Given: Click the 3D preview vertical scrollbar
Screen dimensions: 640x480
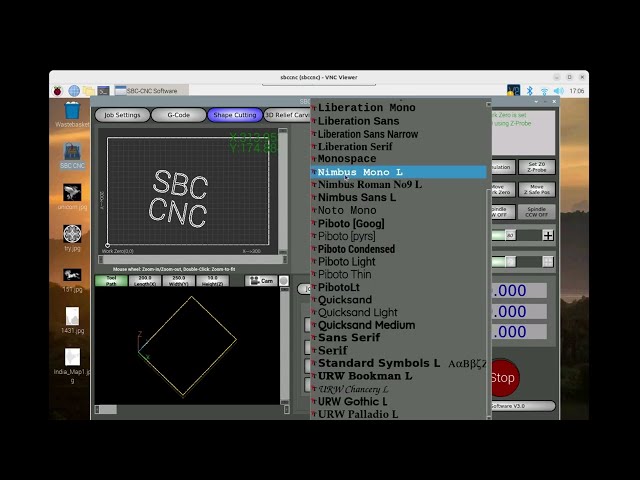Looking at the screenshot, I should click(x=284, y=346).
